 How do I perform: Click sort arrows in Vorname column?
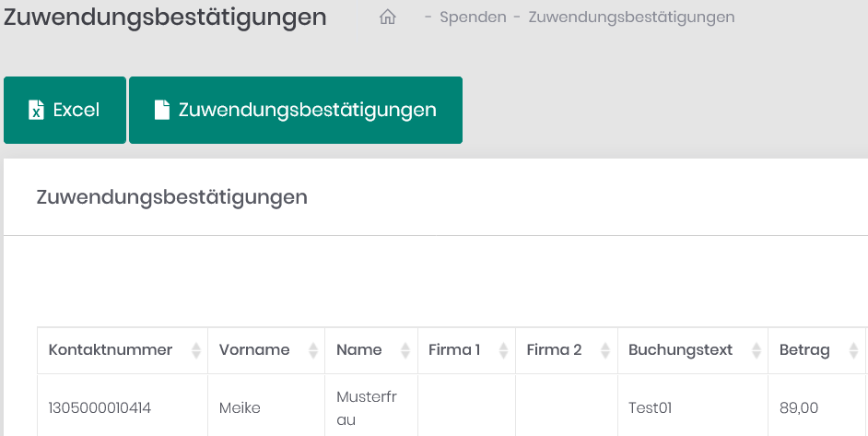tap(311, 350)
